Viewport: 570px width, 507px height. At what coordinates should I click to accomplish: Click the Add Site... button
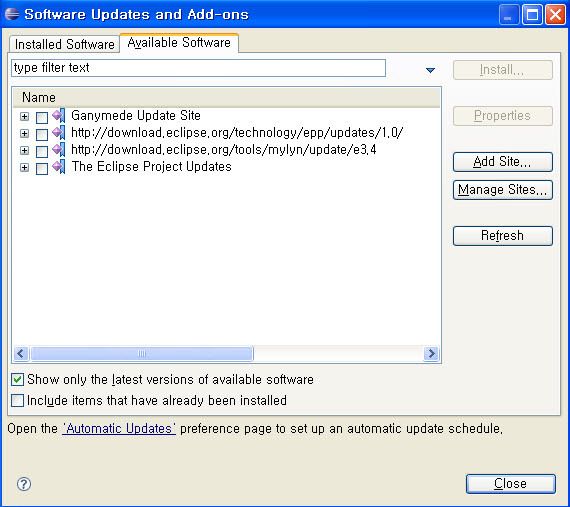pos(503,162)
